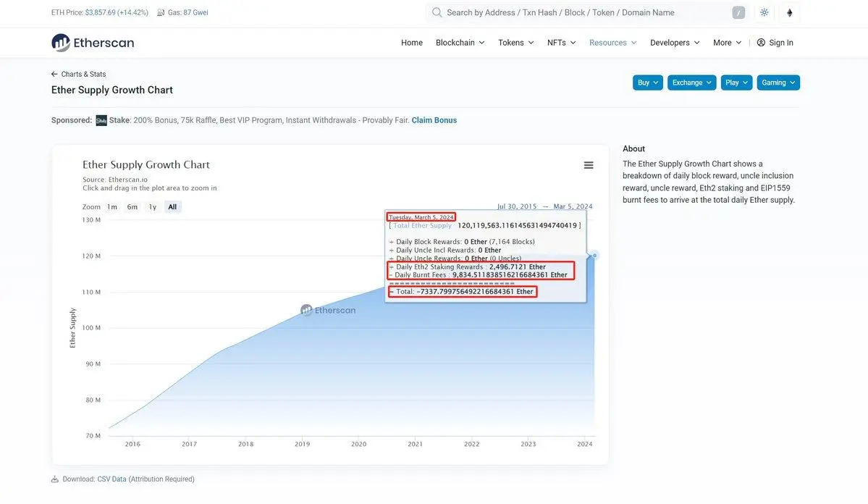868x504 pixels.
Task: Click the Etherscan logo
Action: click(x=93, y=43)
